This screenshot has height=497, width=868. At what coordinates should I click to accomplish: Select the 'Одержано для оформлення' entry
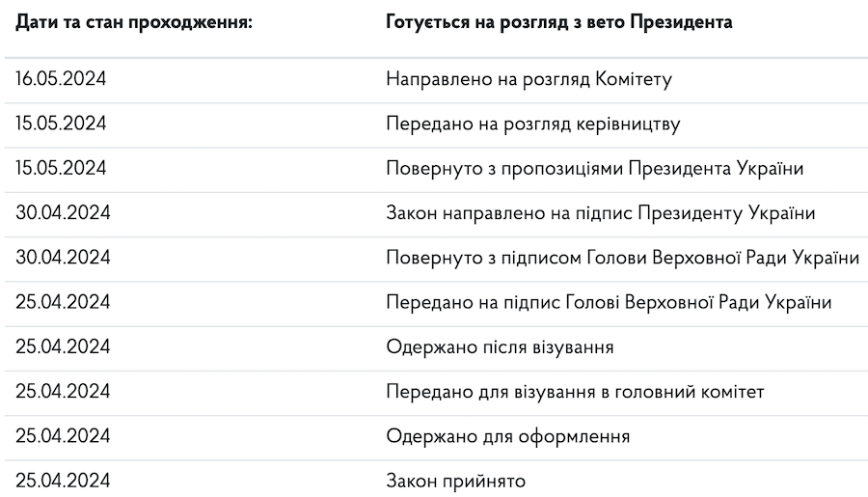point(508,436)
